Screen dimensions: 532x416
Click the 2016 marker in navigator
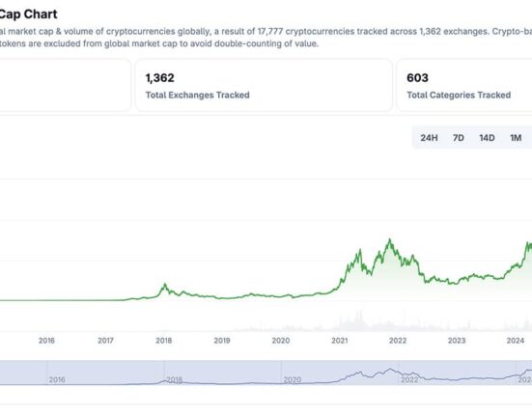tap(57, 379)
